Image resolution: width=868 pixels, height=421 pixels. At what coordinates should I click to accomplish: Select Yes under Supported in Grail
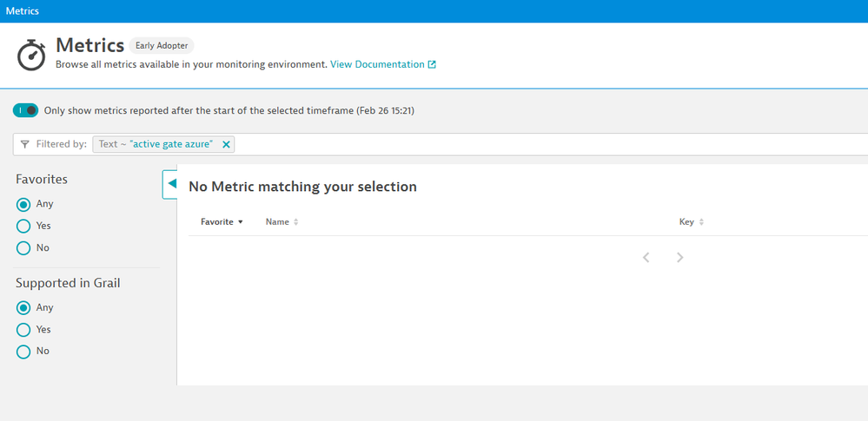click(x=23, y=330)
